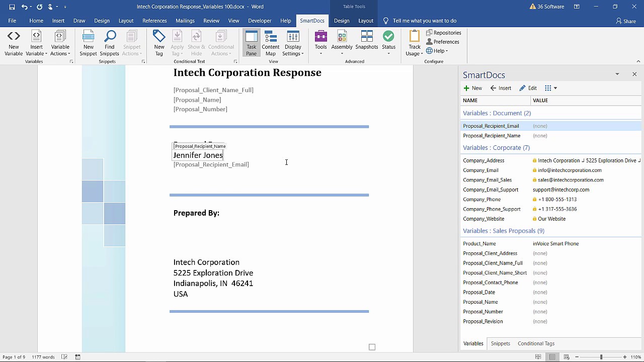Screen dimensions: 644x362
Task: Collapse the ribbon with arrow
Action: point(638,61)
